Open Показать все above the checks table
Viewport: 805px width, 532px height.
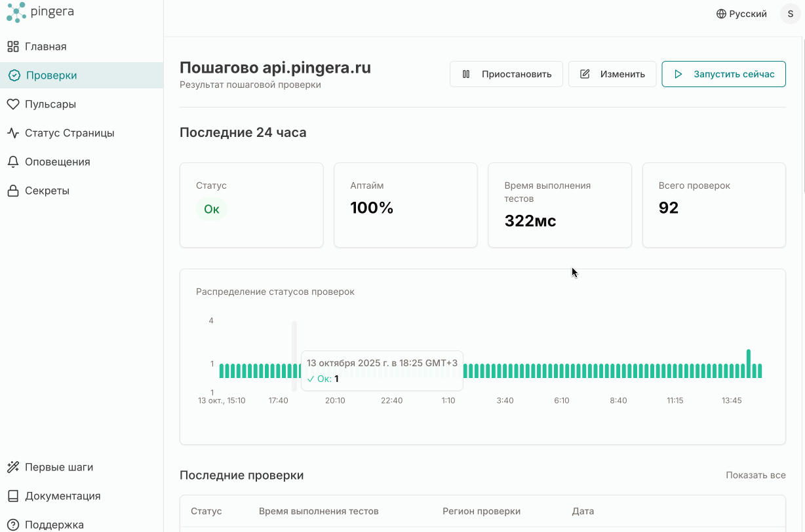point(755,475)
